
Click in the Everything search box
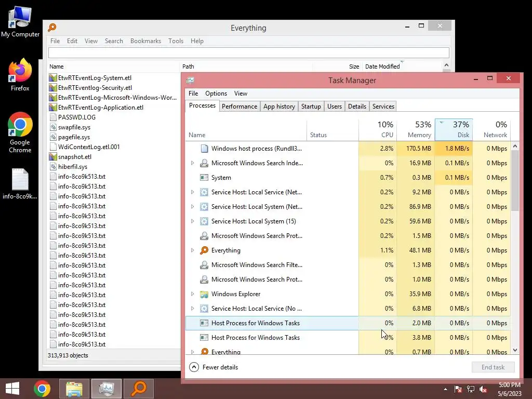[249, 52]
